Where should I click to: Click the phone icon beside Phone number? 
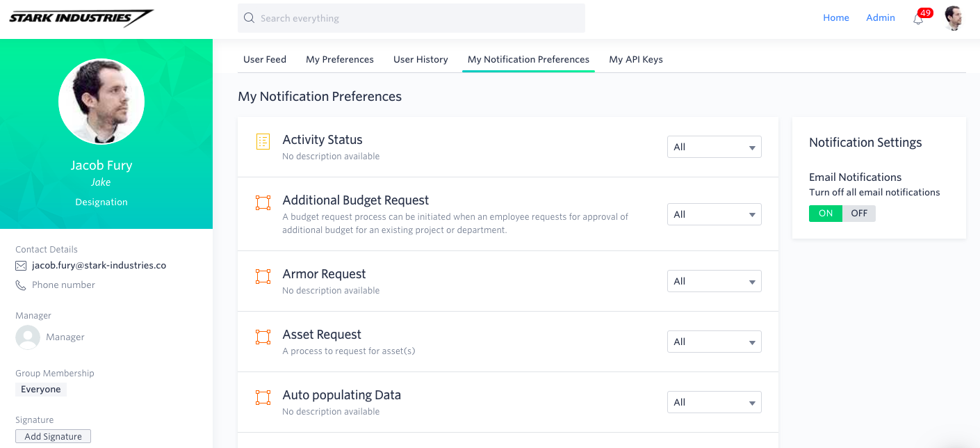pos(21,285)
